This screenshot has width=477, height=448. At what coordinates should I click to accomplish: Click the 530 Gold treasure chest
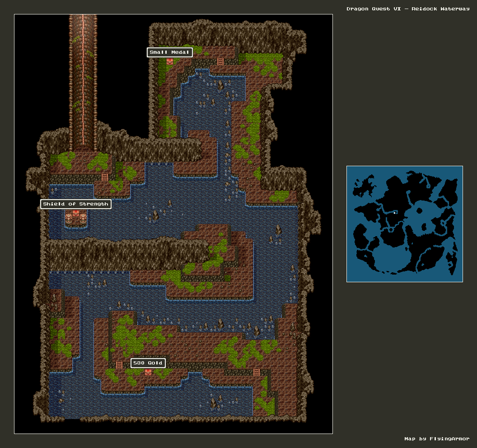click(148, 372)
